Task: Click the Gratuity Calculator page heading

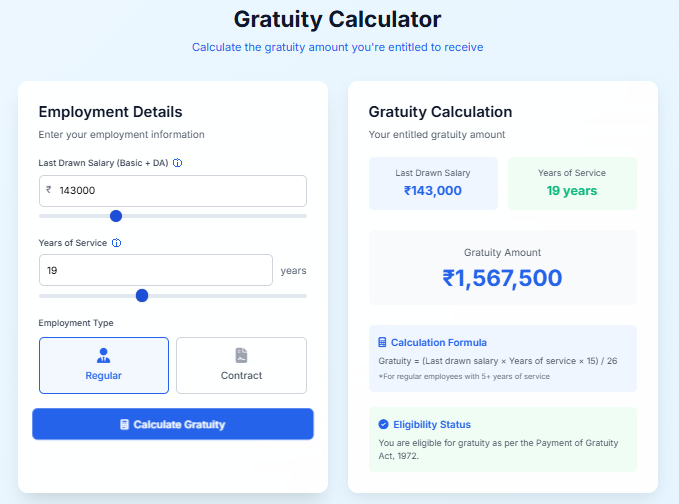Action: [337, 19]
